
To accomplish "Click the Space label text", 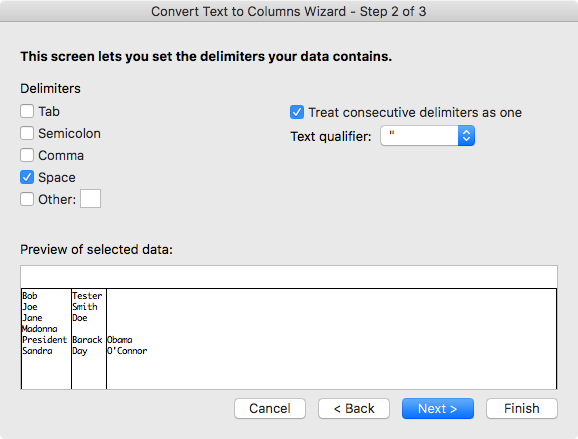I will 57,178.
